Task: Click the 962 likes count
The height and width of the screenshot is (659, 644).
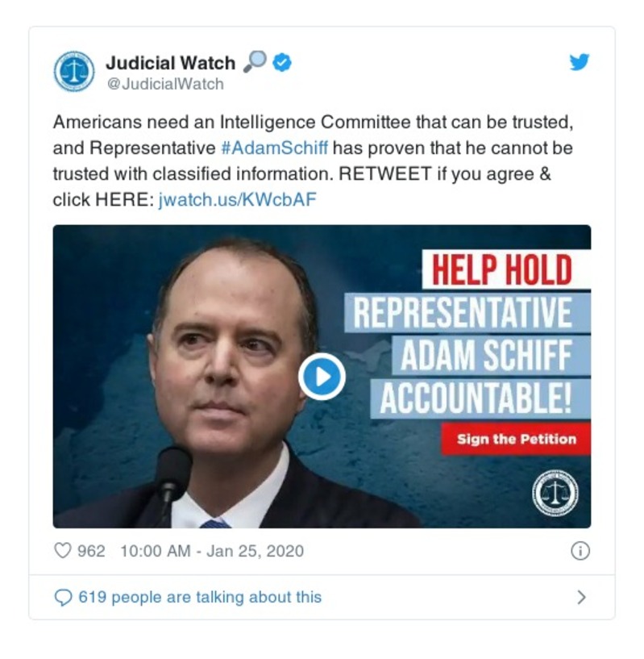Action: pos(91,551)
